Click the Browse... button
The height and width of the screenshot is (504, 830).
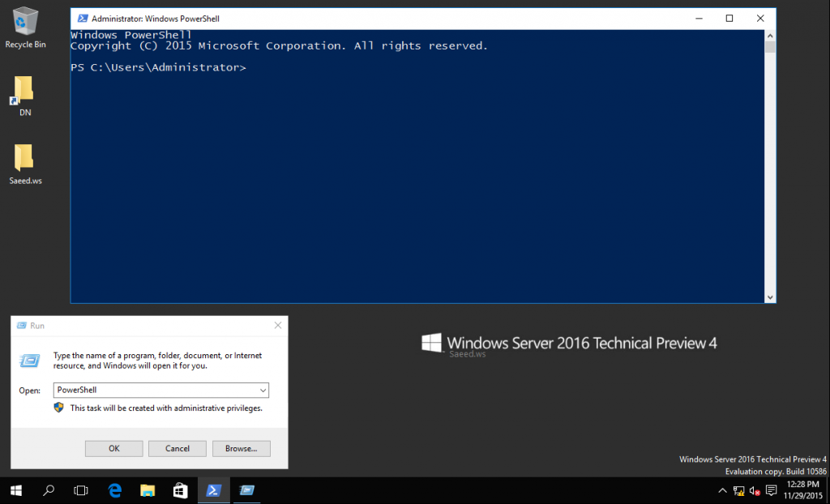242,448
